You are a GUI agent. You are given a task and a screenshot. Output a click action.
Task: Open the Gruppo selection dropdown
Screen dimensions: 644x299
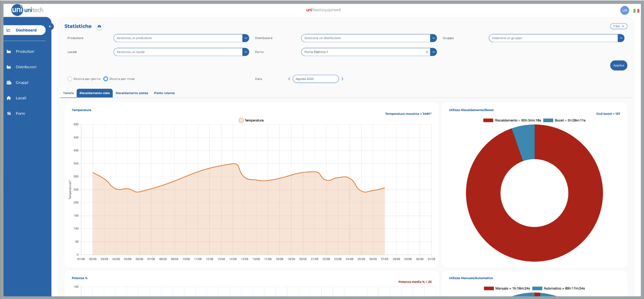click(x=621, y=38)
